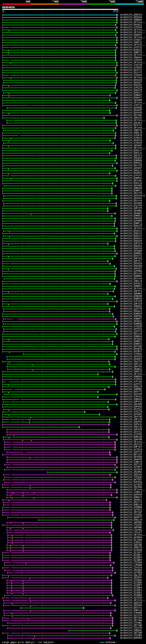Image resolution: width=146 pixels, height=644 pixels.
Task: Select the UniRef100_Q2HTZ1 label
Action: (131, 384)
